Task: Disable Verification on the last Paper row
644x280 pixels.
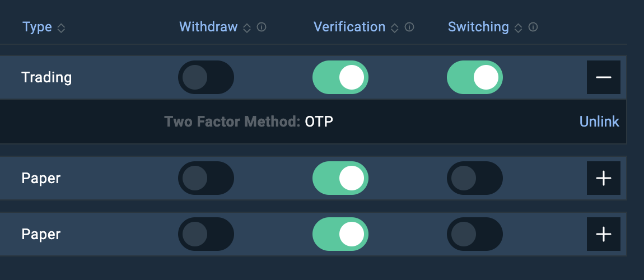Action: 340,234
